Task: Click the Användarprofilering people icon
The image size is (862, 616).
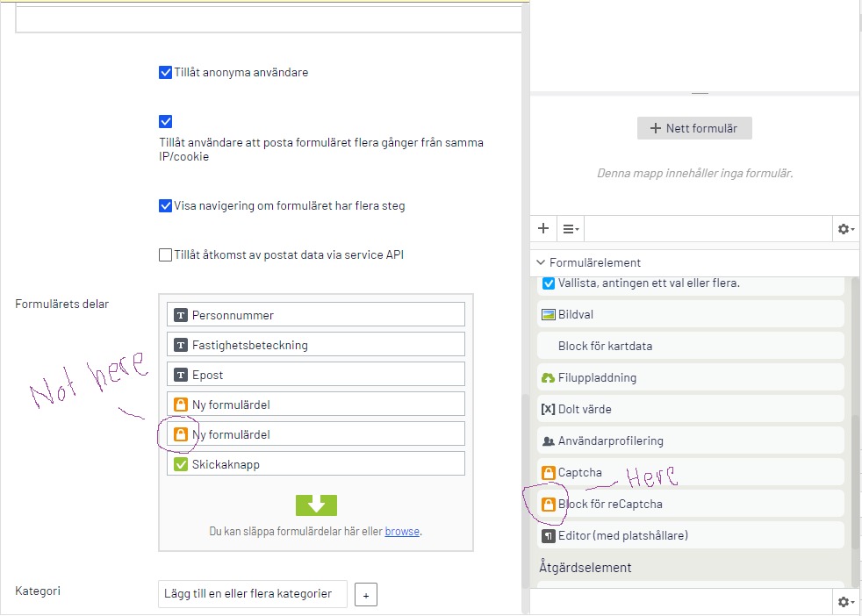Action: coord(549,441)
